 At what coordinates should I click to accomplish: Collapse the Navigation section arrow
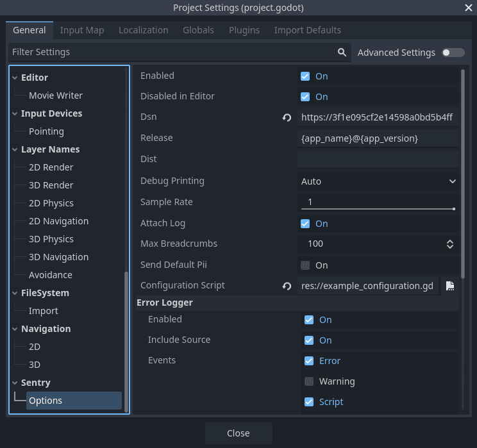point(15,329)
